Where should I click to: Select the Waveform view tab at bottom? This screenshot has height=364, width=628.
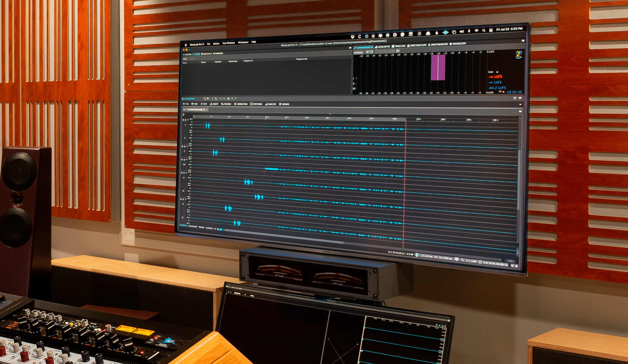pos(183,225)
